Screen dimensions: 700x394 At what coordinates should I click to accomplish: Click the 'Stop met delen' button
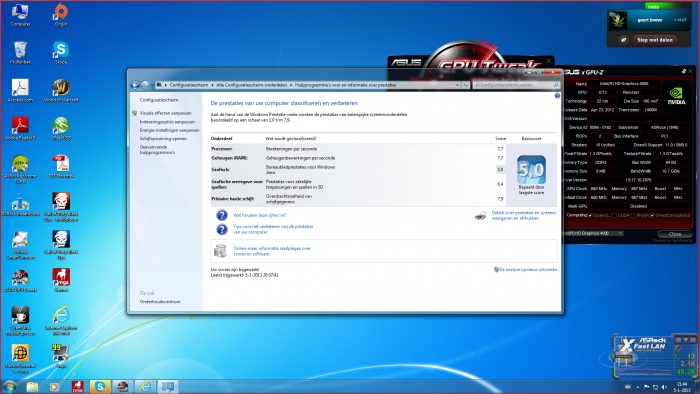pos(654,40)
